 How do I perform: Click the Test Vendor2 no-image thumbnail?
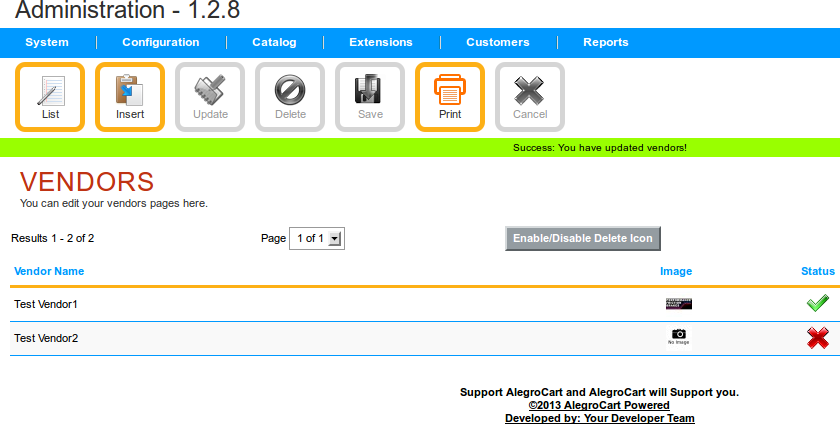tap(679, 337)
